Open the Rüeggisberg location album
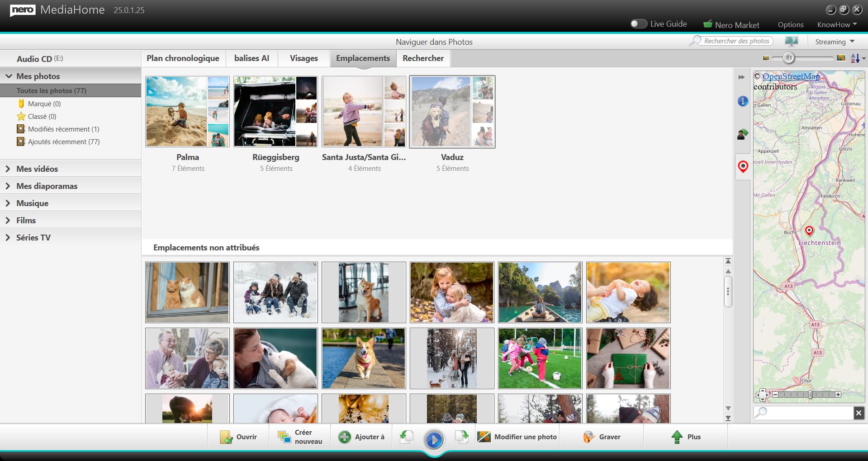The image size is (868, 461). [275, 112]
